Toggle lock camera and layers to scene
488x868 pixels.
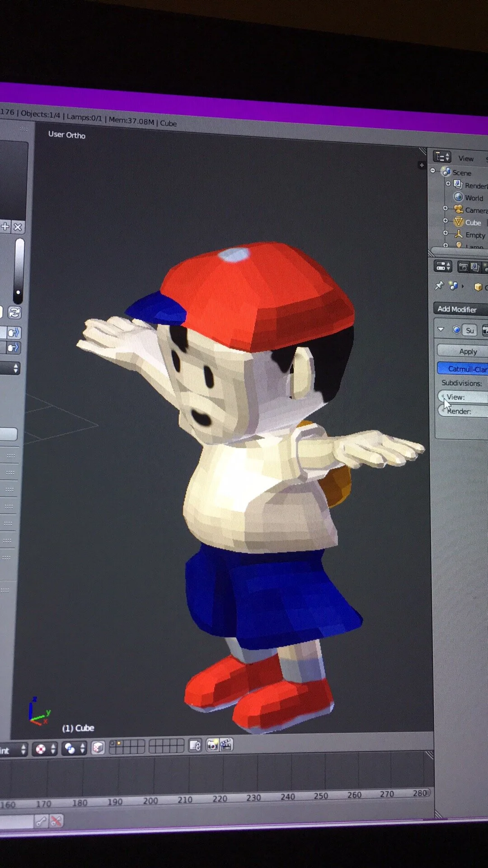pyautogui.click(x=195, y=745)
